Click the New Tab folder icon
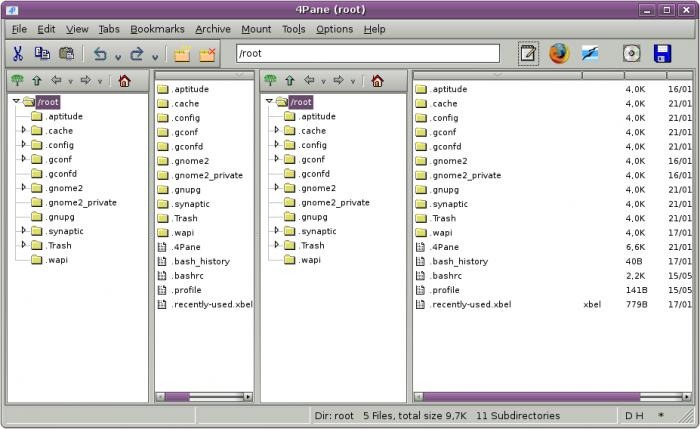Viewport: 700px width, 429px height. 182,54
